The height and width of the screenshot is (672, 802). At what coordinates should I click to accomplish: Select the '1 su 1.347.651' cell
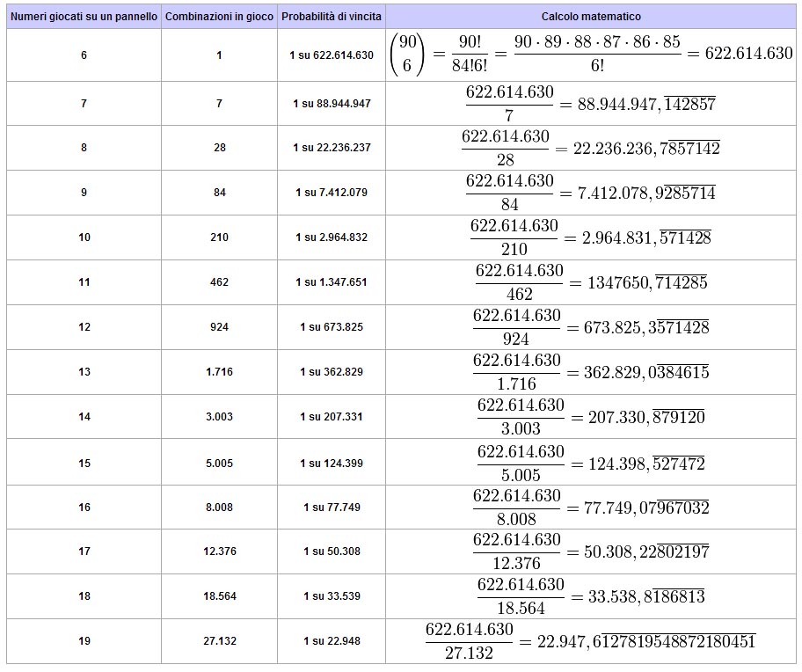332,282
